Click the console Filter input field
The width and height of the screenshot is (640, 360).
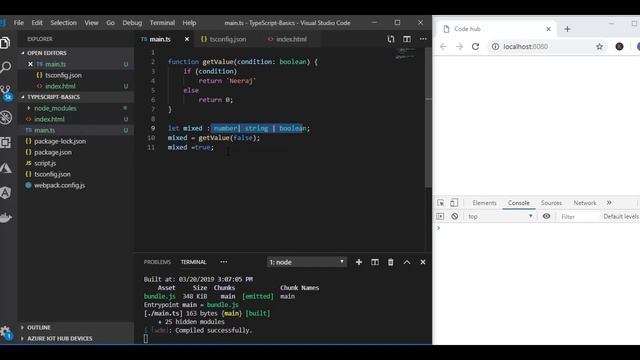click(578, 216)
